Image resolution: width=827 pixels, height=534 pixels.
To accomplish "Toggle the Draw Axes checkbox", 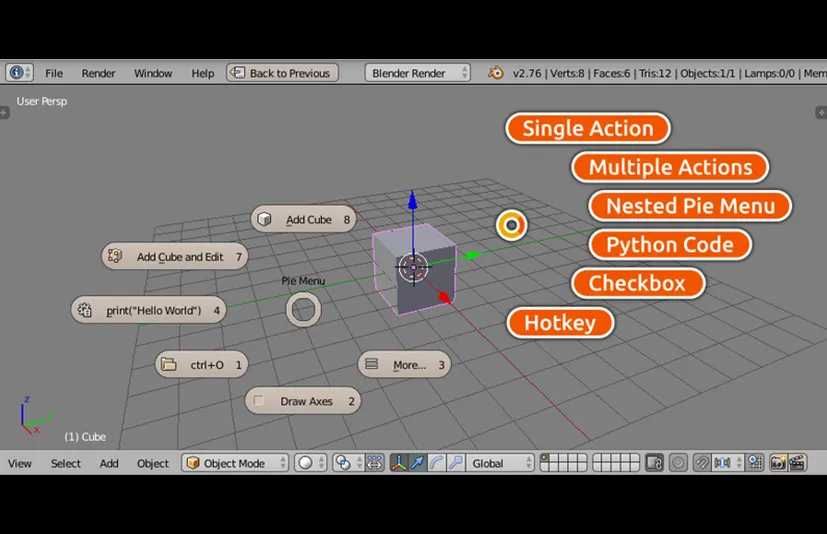I will point(258,401).
